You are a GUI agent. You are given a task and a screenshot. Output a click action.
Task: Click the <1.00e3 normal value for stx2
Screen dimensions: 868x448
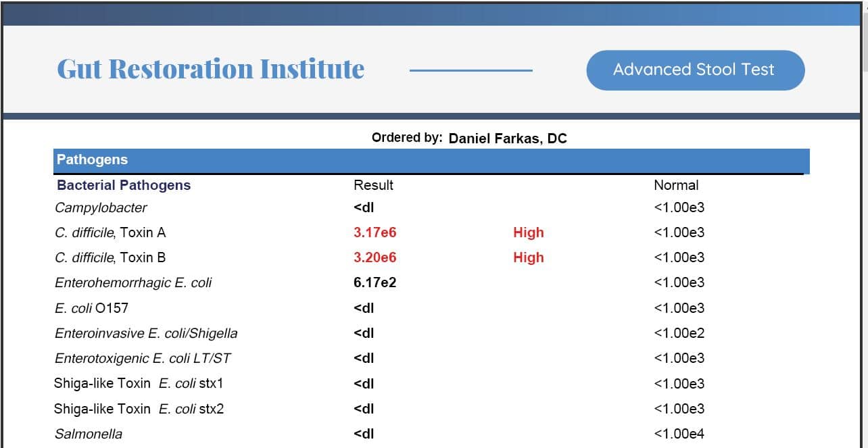tap(679, 409)
